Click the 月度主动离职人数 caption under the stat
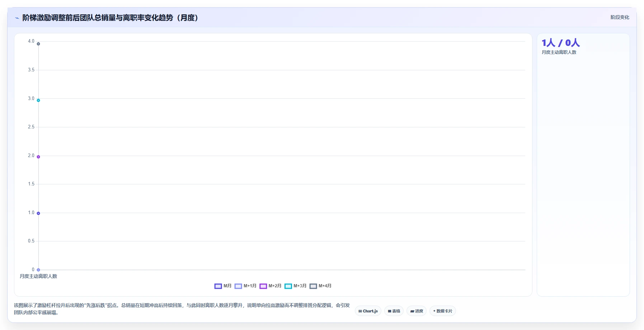The width and height of the screenshot is (644, 330). [559, 52]
